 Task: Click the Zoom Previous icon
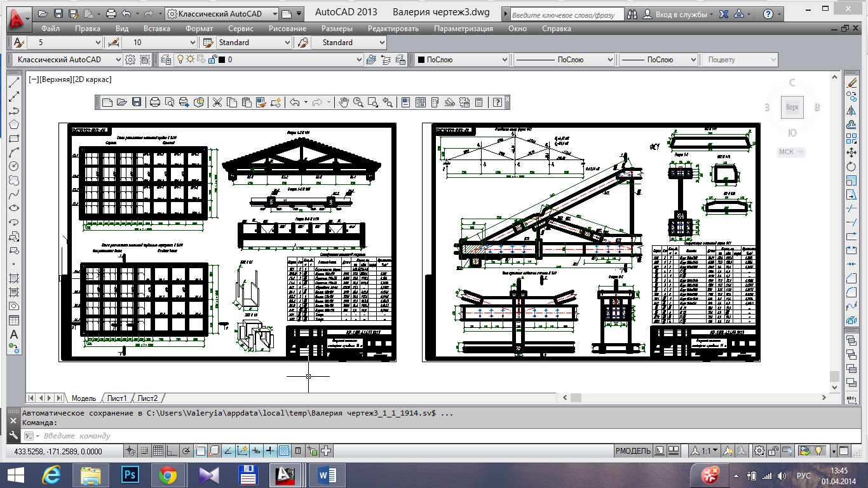tap(388, 102)
